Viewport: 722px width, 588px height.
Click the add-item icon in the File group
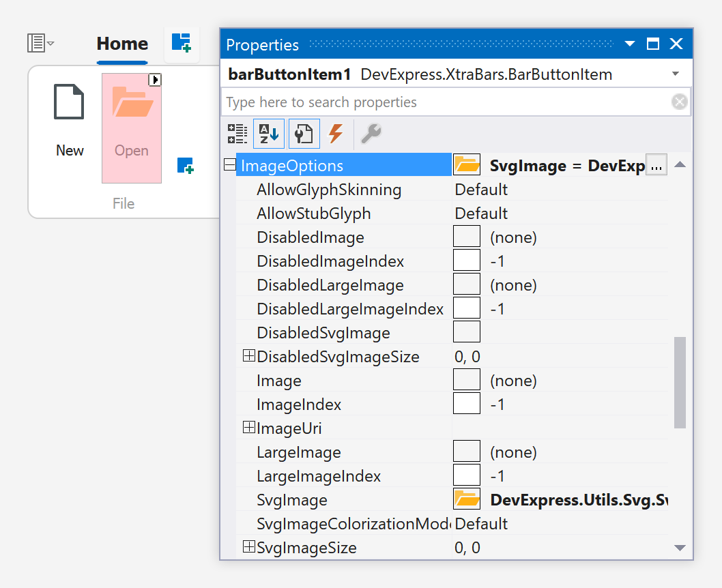pyautogui.click(x=185, y=165)
